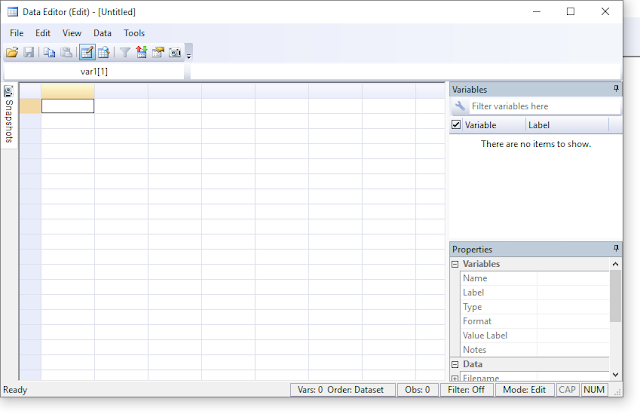Click the Filter variables here field

point(545,106)
